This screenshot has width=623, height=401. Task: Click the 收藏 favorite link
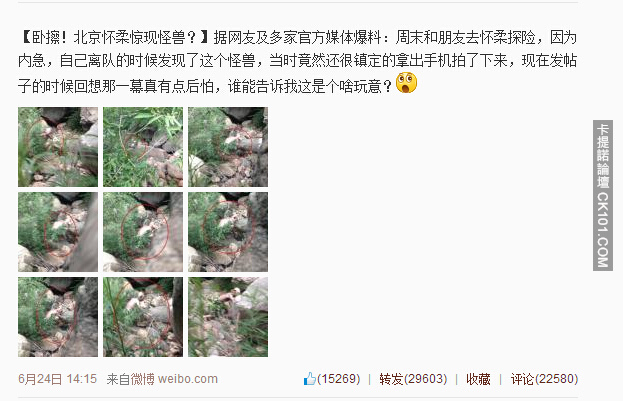tap(478, 379)
